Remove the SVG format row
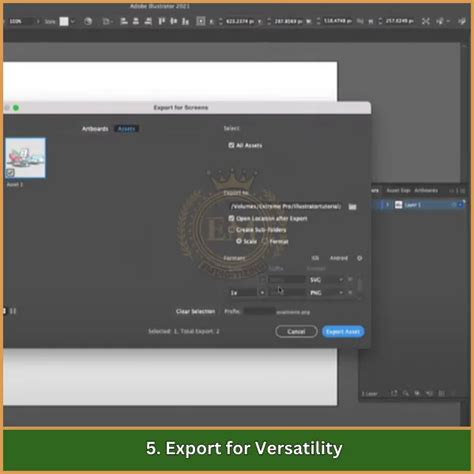 [x=350, y=279]
